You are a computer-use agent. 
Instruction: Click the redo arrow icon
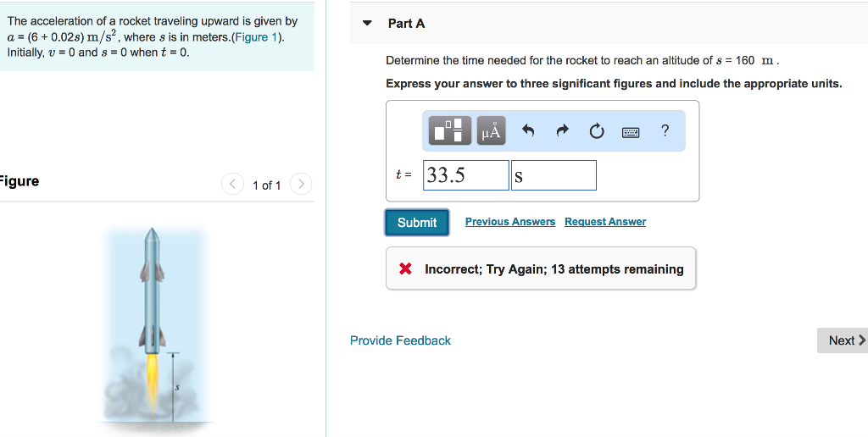pos(562,131)
